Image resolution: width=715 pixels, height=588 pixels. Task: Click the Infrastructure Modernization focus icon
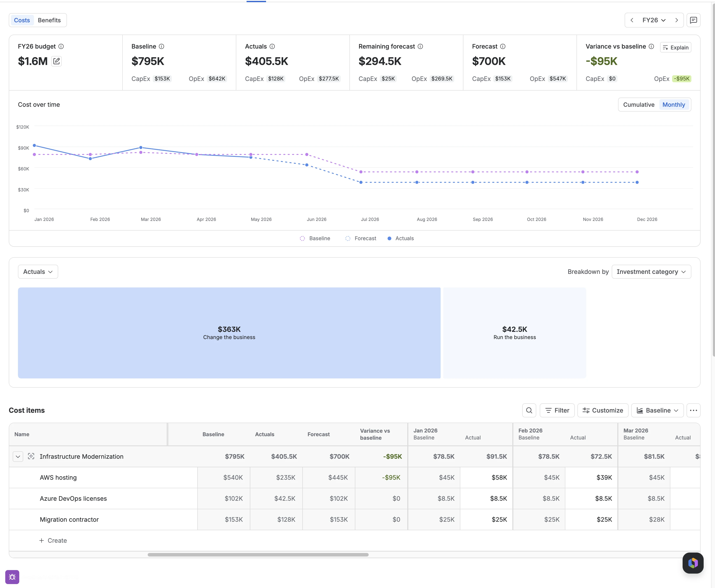coord(31,456)
